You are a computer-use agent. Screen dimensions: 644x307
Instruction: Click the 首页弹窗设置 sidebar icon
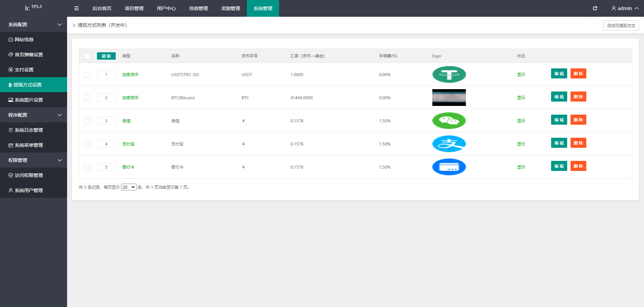click(11, 55)
